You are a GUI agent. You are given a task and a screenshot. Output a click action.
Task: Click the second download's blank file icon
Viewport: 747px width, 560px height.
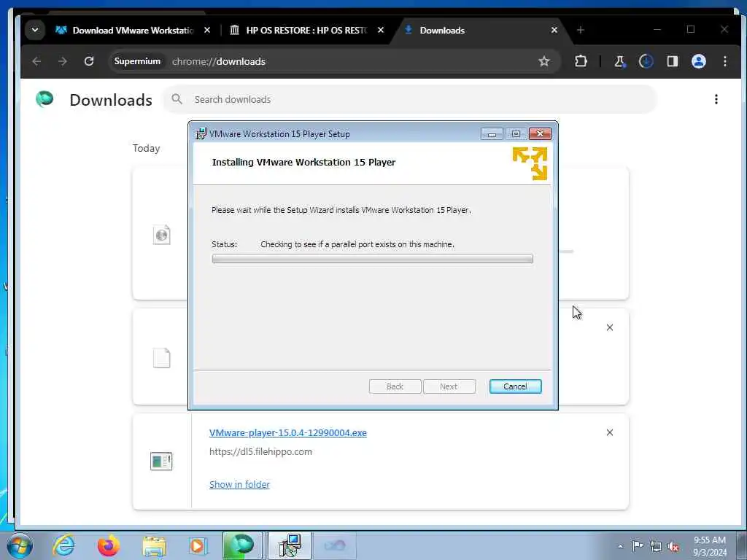point(161,357)
